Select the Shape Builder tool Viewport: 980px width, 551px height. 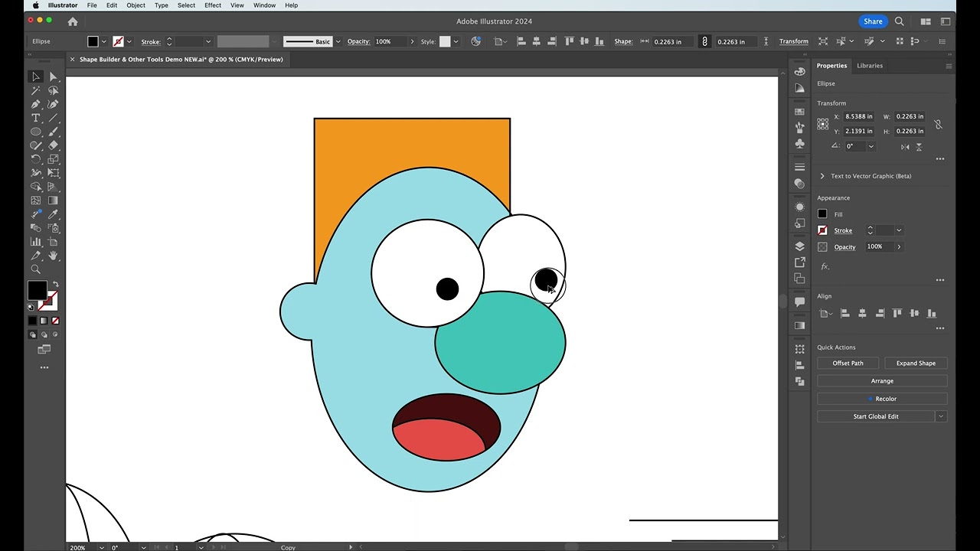point(36,187)
